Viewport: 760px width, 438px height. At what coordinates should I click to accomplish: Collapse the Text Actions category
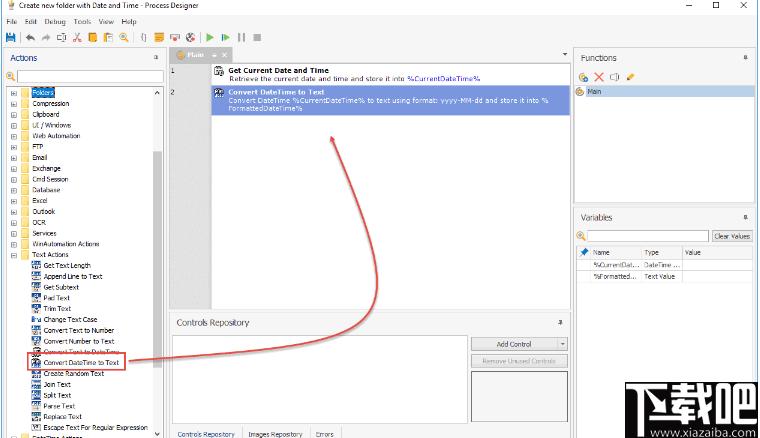[x=14, y=255]
